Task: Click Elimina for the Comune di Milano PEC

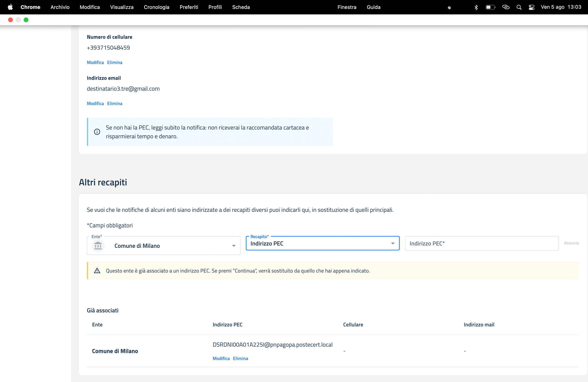Action: tap(240, 358)
